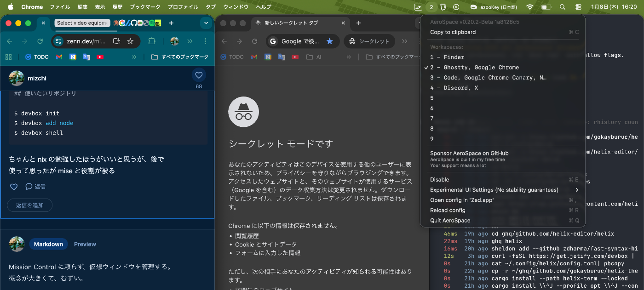Open mizchi's profile name link
Image resolution: width=644 pixels, height=290 pixels.
(37, 78)
